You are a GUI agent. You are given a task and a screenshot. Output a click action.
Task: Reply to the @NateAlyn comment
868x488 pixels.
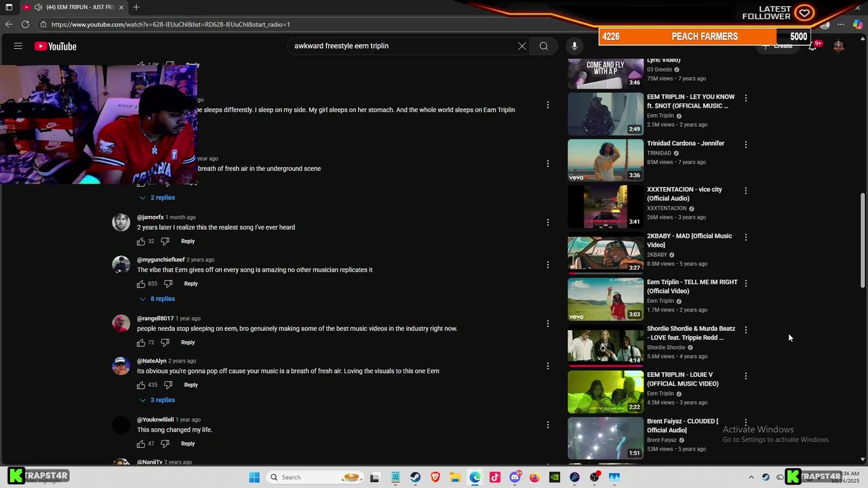pyautogui.click(x=191, y=385)
